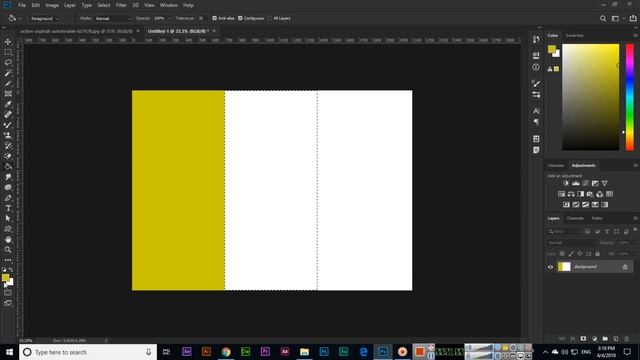
Task: Select the Hand tool
Action: coord(8,239)
